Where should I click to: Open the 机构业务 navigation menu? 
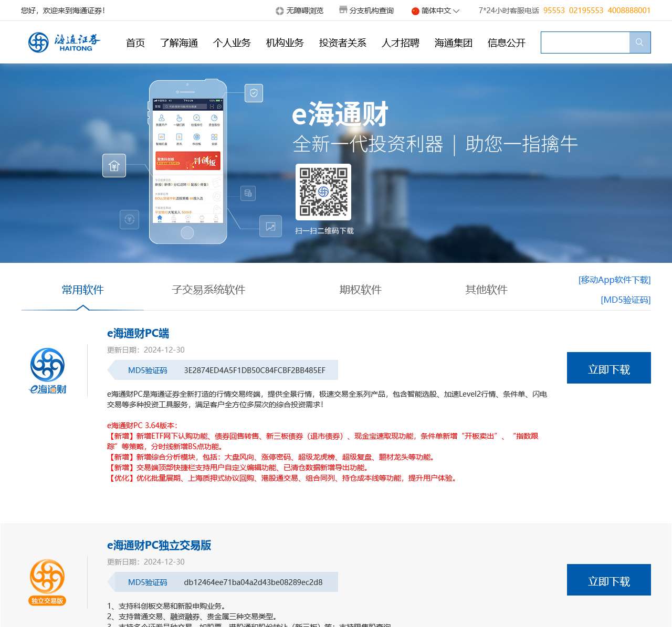tap(285, 43)
